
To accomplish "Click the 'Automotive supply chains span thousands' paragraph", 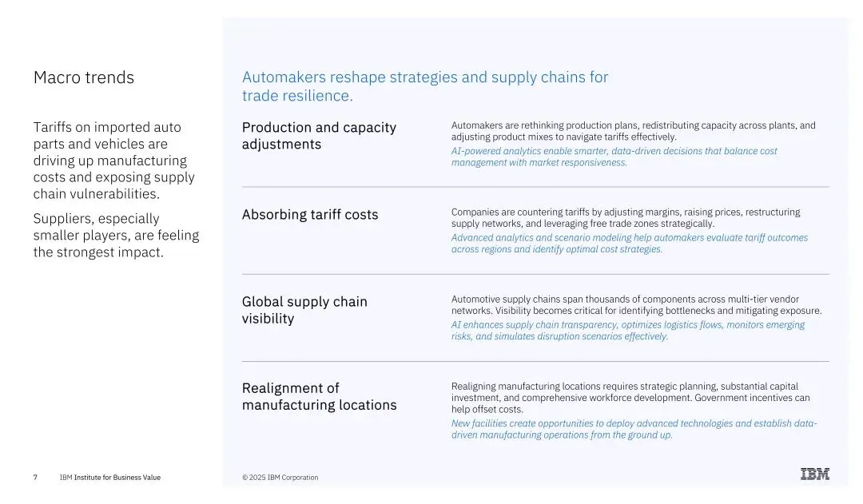I will 636,304.
